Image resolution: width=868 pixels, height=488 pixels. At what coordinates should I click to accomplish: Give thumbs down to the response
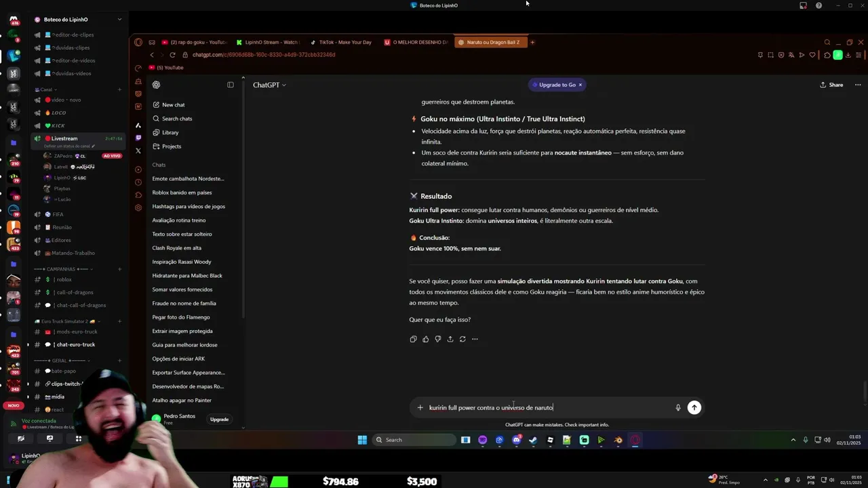pos(437,339)
